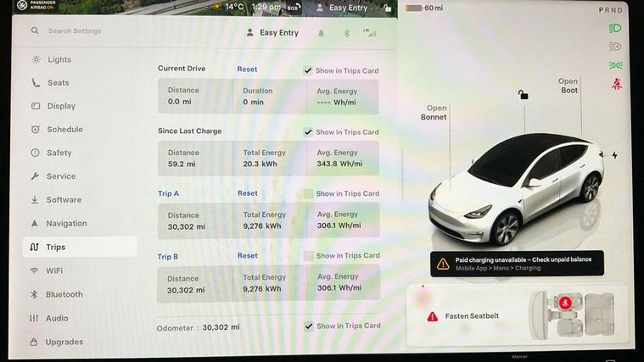Tap the unlock icon in top status bar
The width and height of the screenshot is (644, 362).
387,8
